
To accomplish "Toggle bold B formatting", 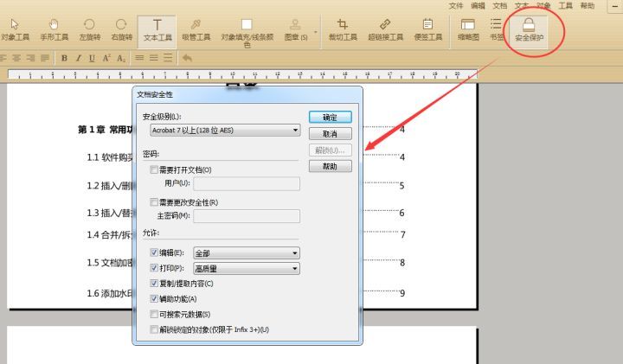I will (64, 58).
